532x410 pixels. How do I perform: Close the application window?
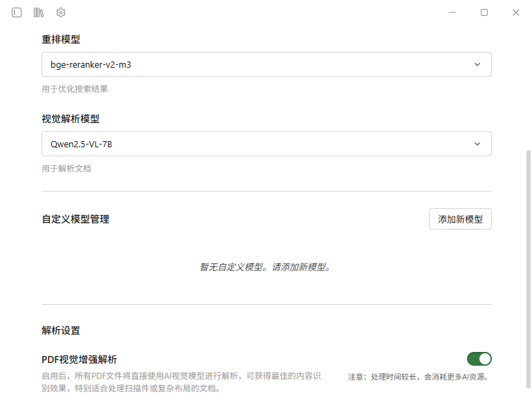(515, 12)
